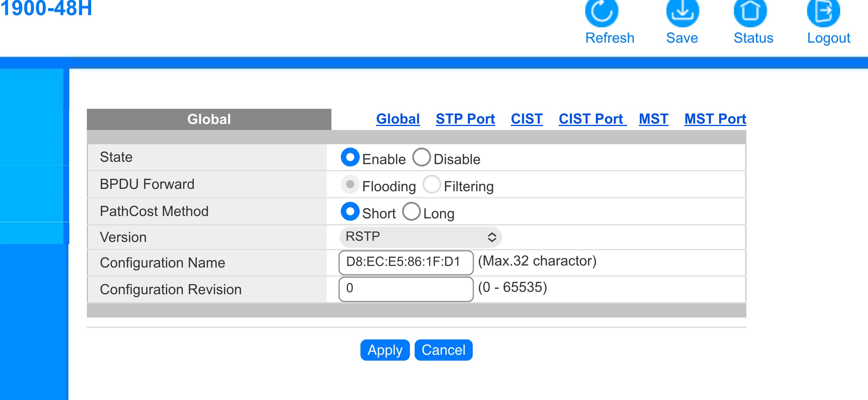The height and width of the screenshot is (400, 868).
Task: Open the Global tab link
Action: pos(398,119)
